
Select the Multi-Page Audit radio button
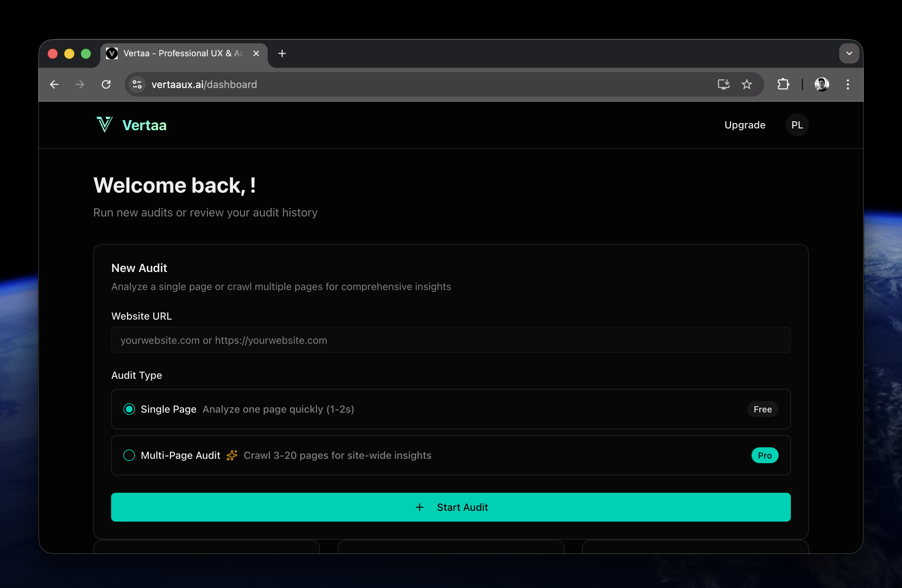click(x=129, y=455)
